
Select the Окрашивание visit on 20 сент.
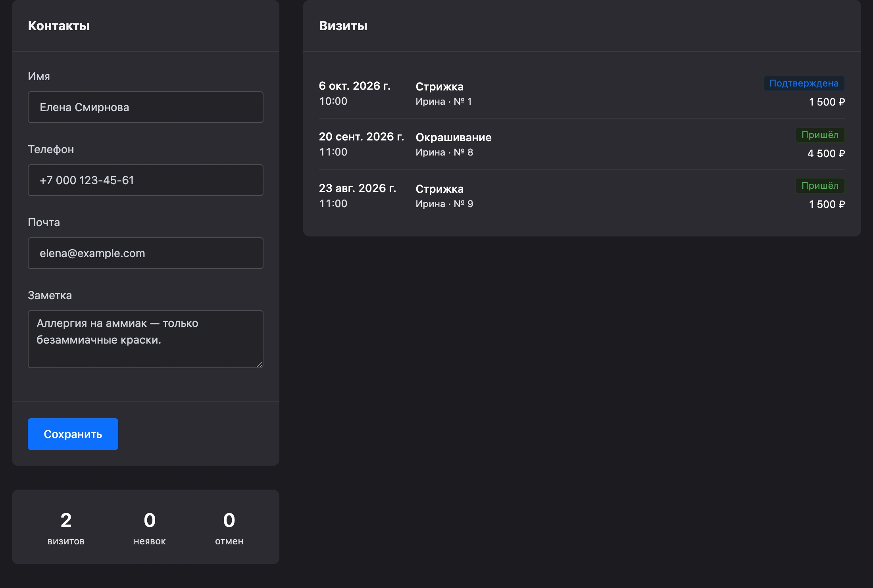pyautogui.click(x=582, y=144)
